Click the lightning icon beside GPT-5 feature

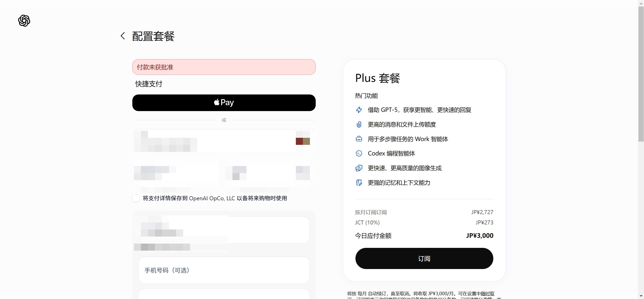tap(359, 110)
